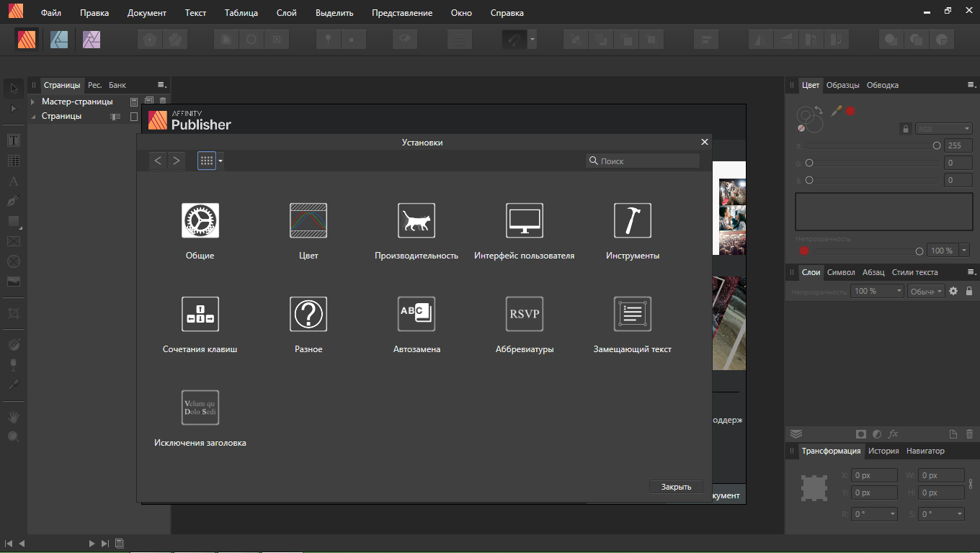Viewport: 980px width, 553px height.
Task: Expand the Мастер-страницы tree section
Action: [x=32, y=102]
